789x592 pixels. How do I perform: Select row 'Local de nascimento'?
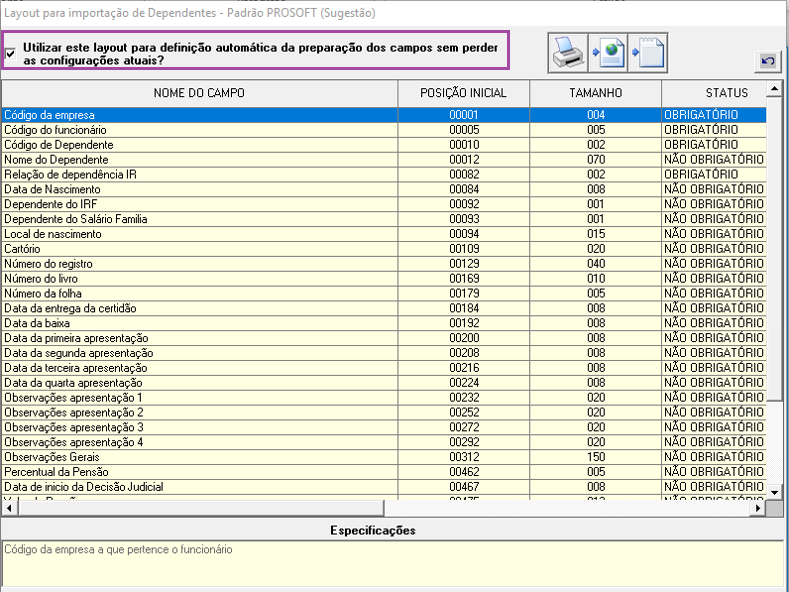[x=384, y=234]
